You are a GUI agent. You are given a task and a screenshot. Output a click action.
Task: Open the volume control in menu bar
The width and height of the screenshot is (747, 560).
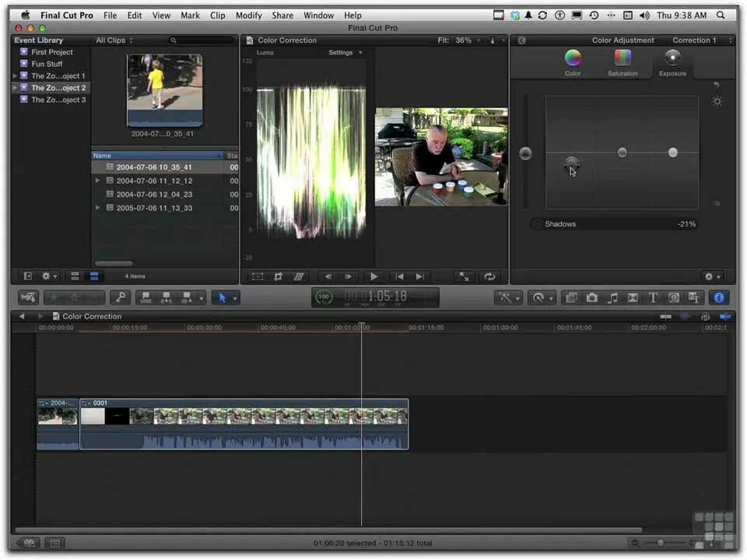point(644,16)
